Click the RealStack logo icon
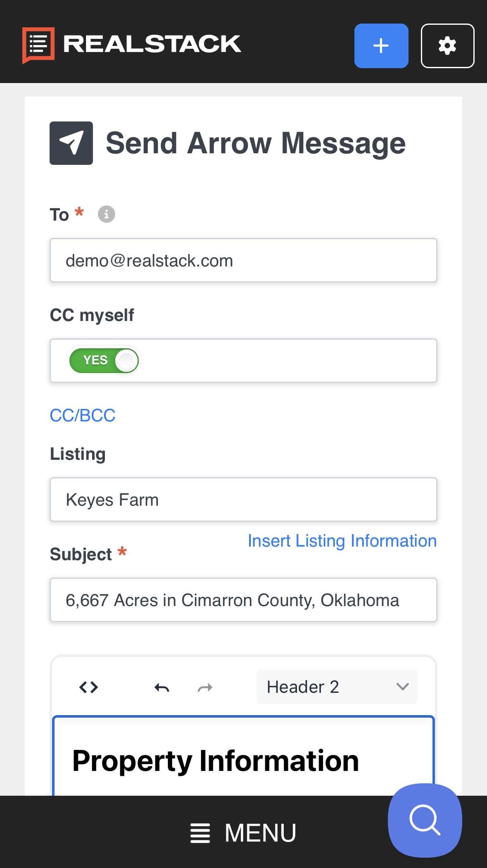This screenshot has height=868, width=487. (x=38, y=45)
